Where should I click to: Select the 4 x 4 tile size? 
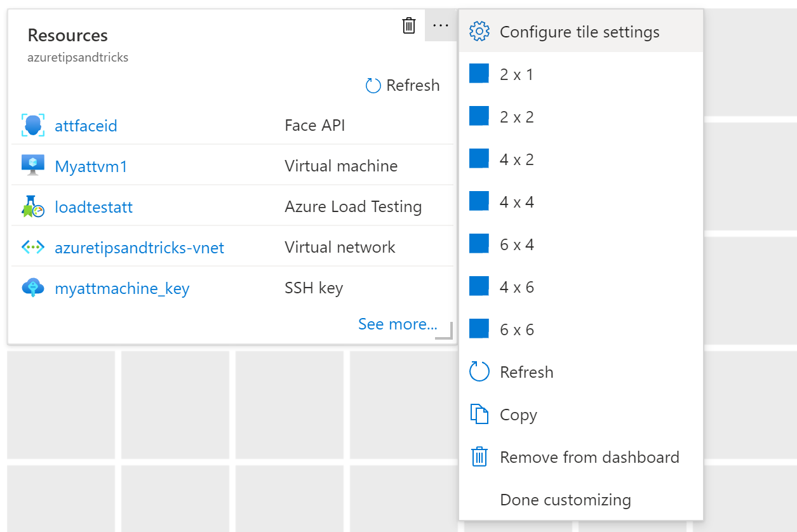click(581, 202)
